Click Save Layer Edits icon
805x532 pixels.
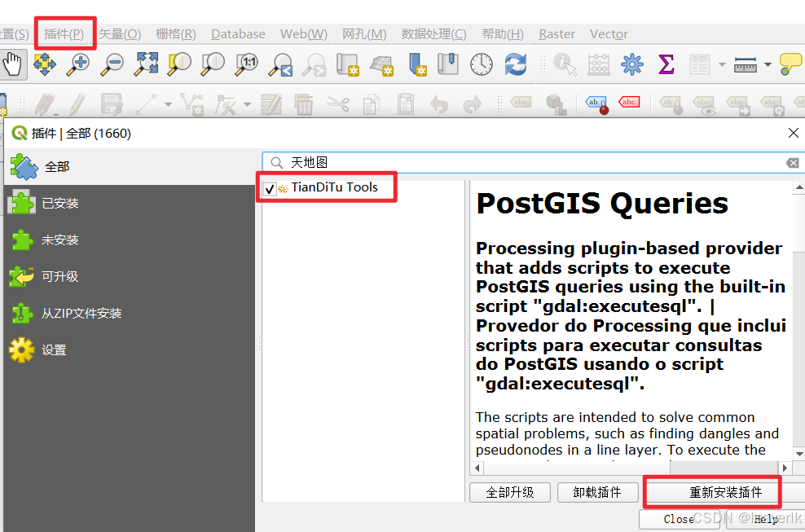tap(112, 104)
